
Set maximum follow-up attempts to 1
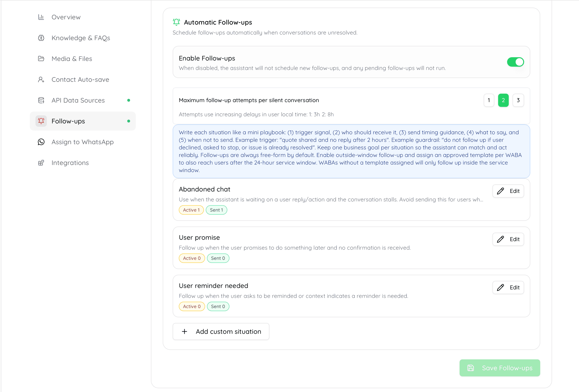pos(489,100)
